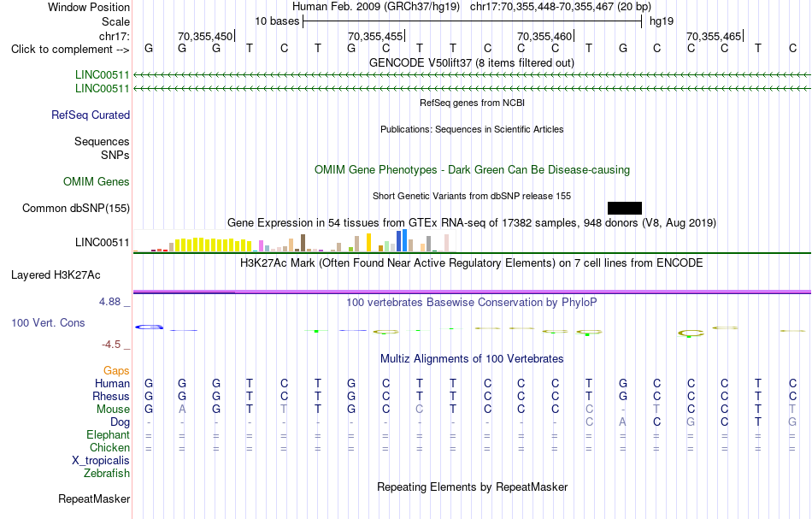The width and height of the screenshot is (812, 519).
Task: Click the chr17 position label 70,355,465
Action: coord(714,36)
